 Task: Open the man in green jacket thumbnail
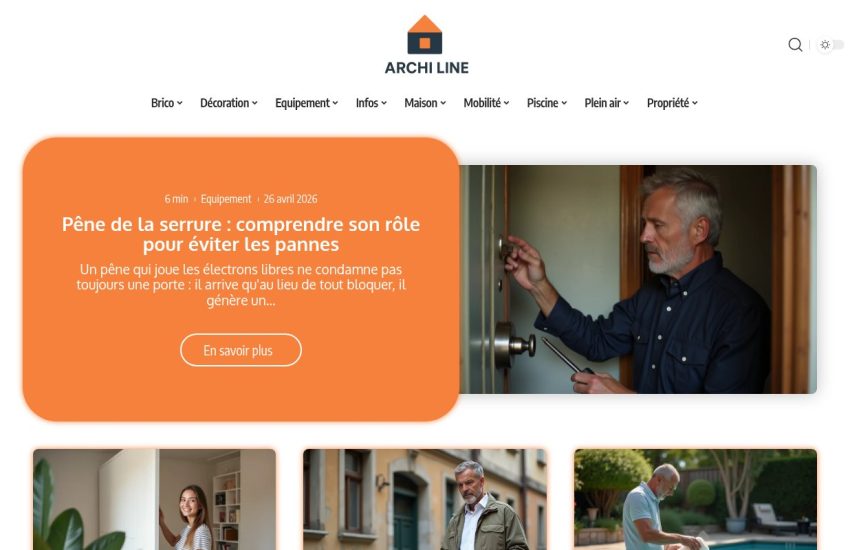(x=424, y=499)
